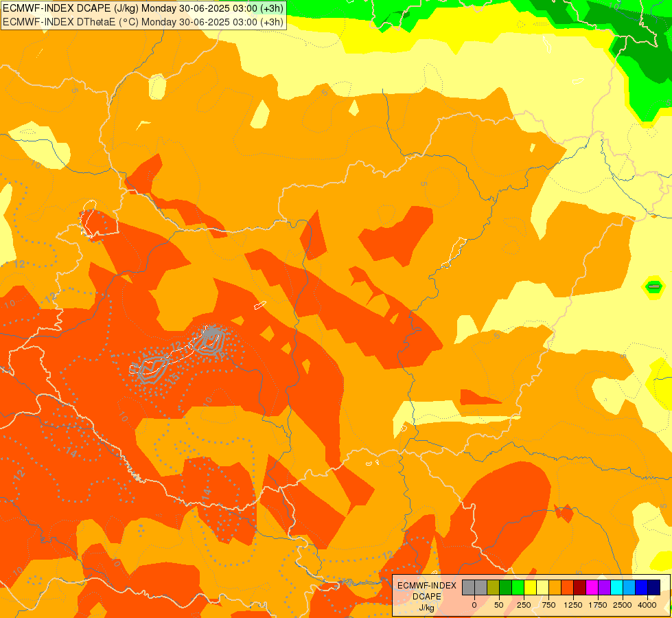
Task: Click the legend scale value 250
Action: click(x=524, y=605)
